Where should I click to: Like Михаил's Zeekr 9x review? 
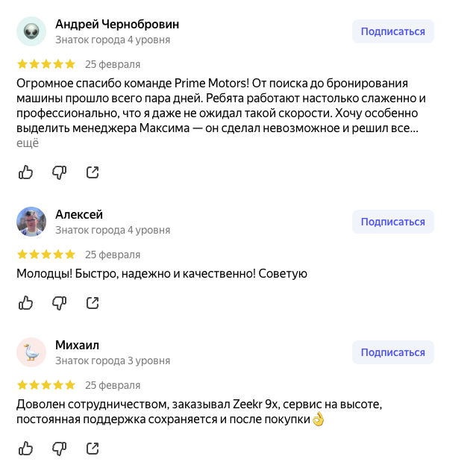(x=26, y=449)
